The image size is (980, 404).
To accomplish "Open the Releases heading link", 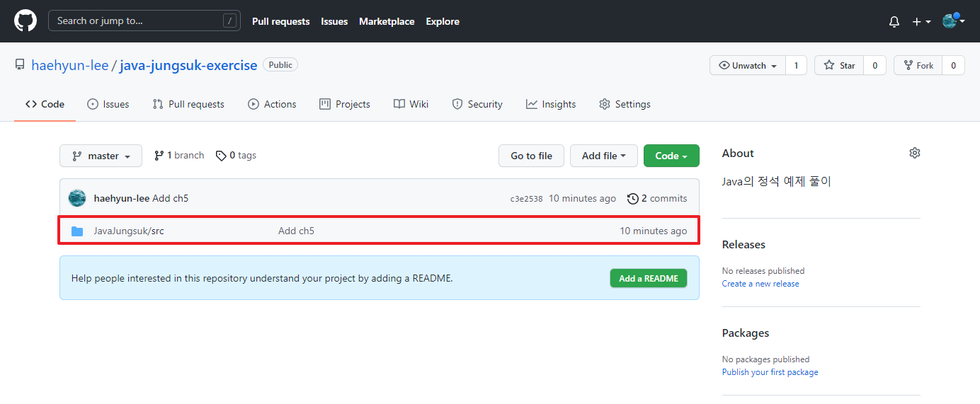I will pos(743,244).
